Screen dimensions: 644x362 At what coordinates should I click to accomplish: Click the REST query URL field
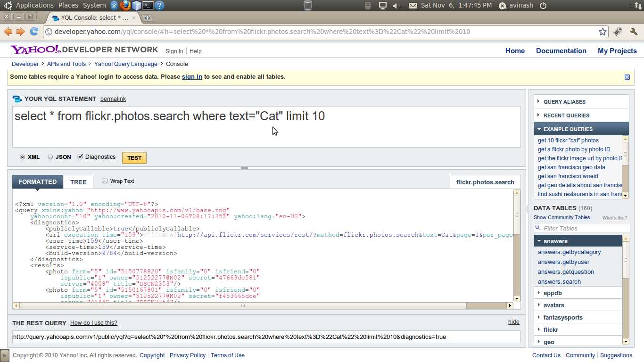266,337
